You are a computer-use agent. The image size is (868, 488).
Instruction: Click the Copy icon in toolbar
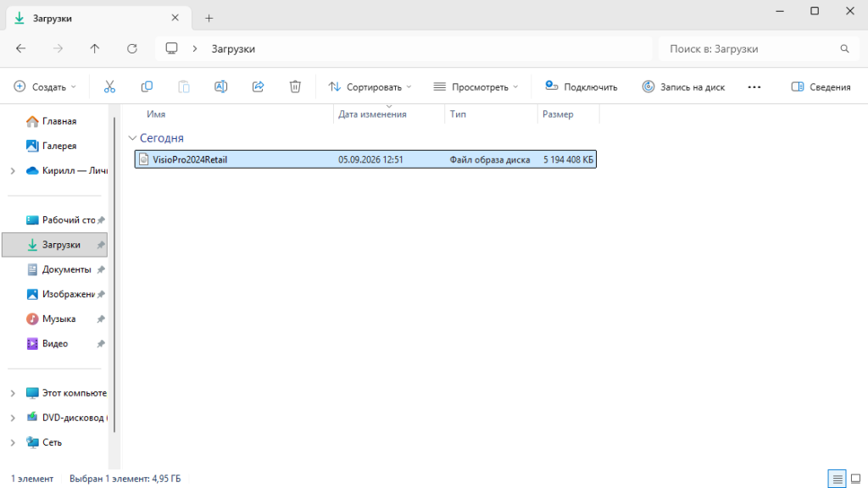click(147, 87)
